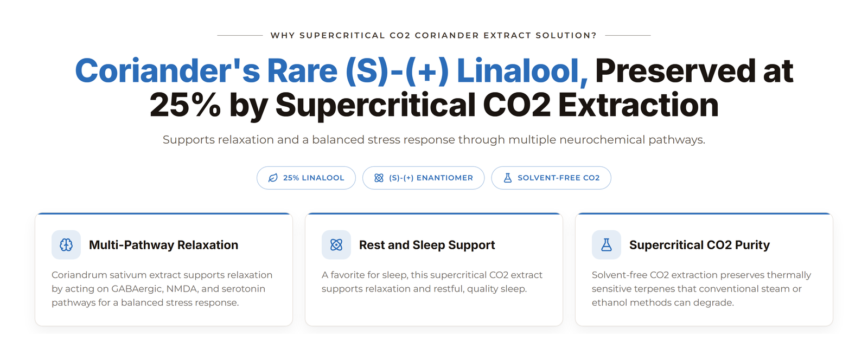Click the blue Coriander's Rare (S)-(+) Linalool headline
The height and width of the screenshot is (362, 868).
click(x=331, y=71)
